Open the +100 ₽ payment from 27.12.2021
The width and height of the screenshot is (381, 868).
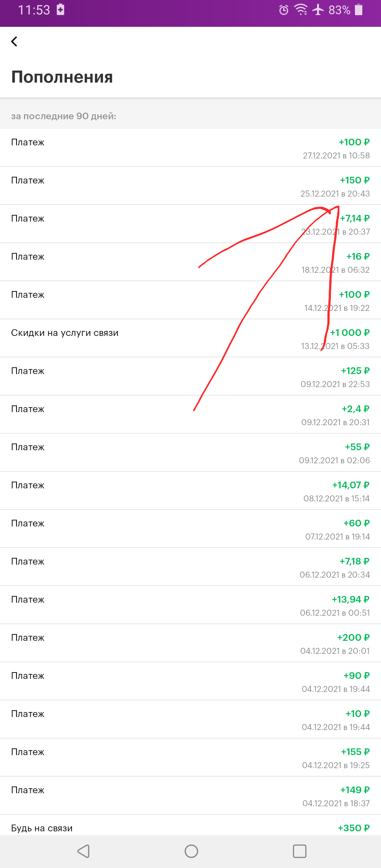pyautogui.click(x=190, y=148)
